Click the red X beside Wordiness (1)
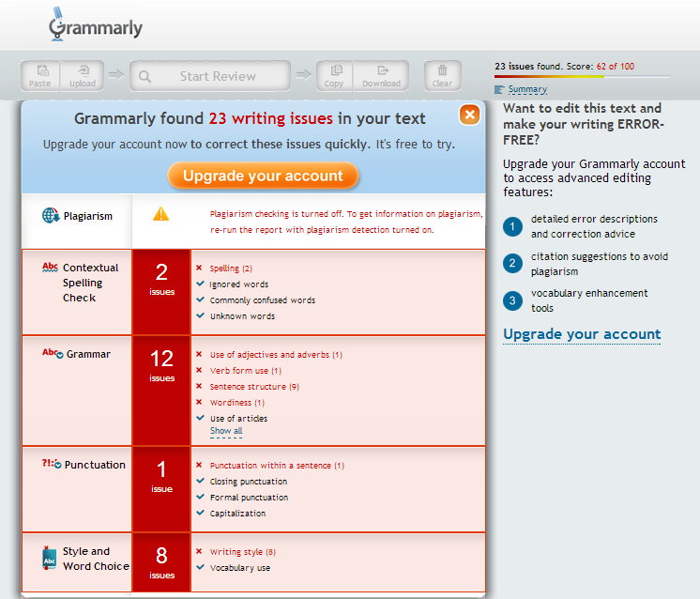The width and height of the screenshot is (700, 599). click(x=199, y=402)
